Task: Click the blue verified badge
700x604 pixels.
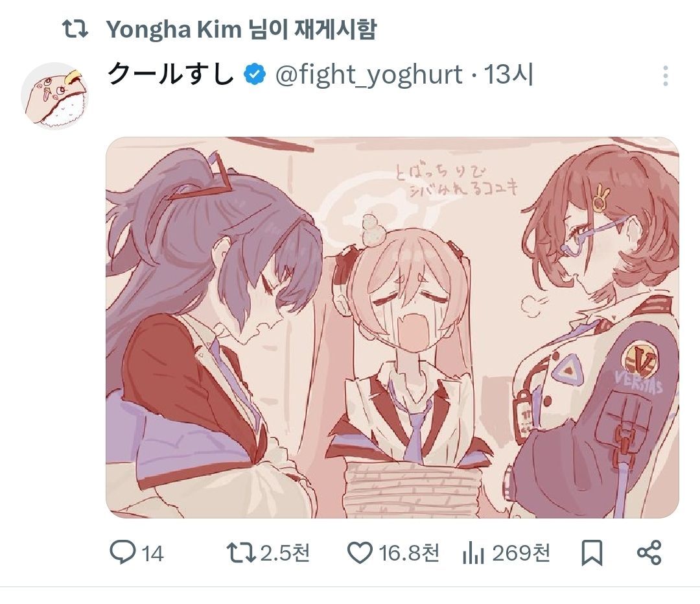Action: 255,75
